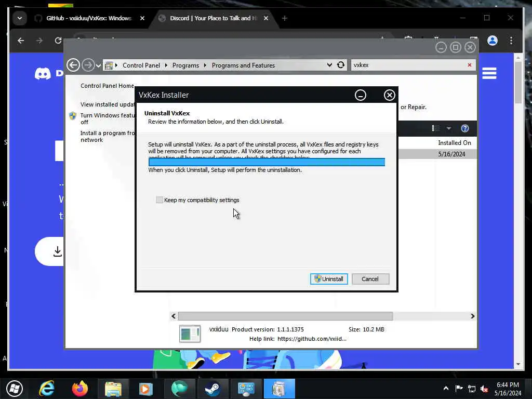Image resolution: width=532 pixels, height=399 pixels.
Task: Open muted volume tray icon
Action: coord(485,389)
